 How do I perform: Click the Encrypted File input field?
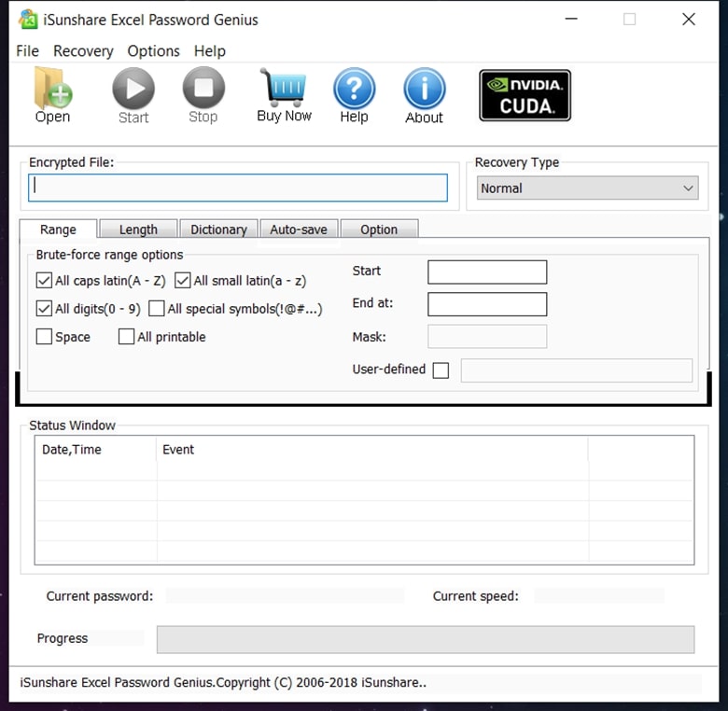point(238,188)
